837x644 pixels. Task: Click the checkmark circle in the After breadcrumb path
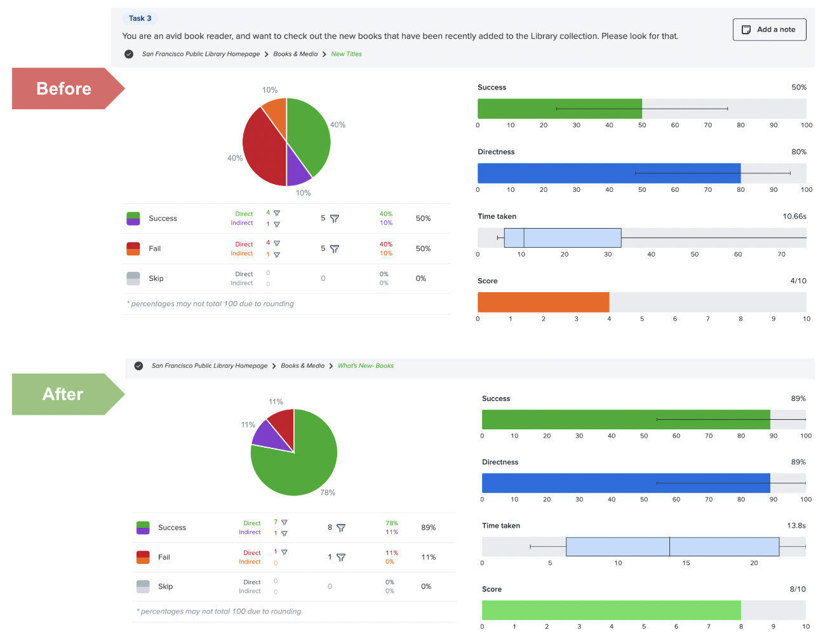[138, 366]
